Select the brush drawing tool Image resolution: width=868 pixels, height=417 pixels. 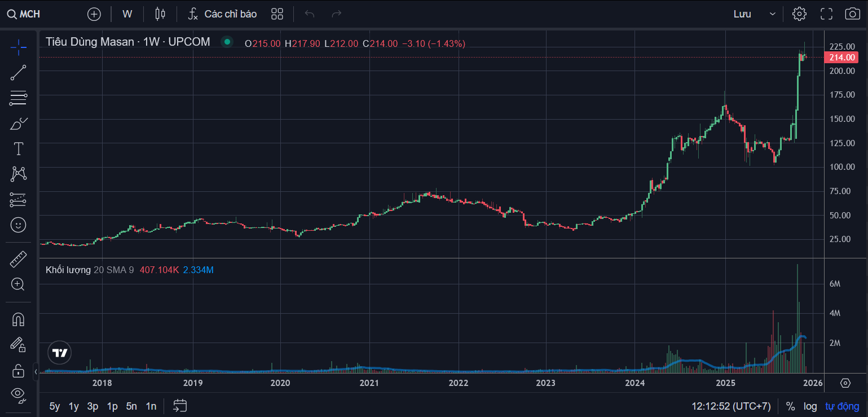tap(18, 124)
